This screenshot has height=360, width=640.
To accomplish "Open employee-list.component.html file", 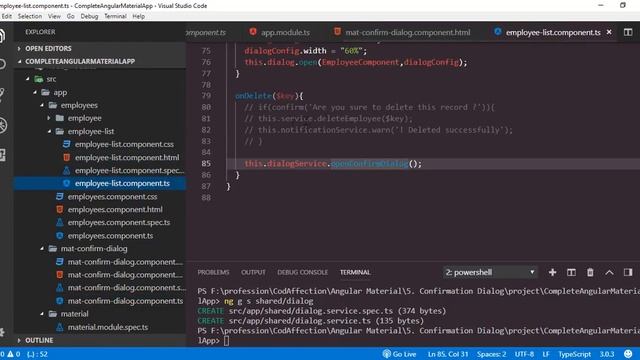I will [x=127, y=158].
